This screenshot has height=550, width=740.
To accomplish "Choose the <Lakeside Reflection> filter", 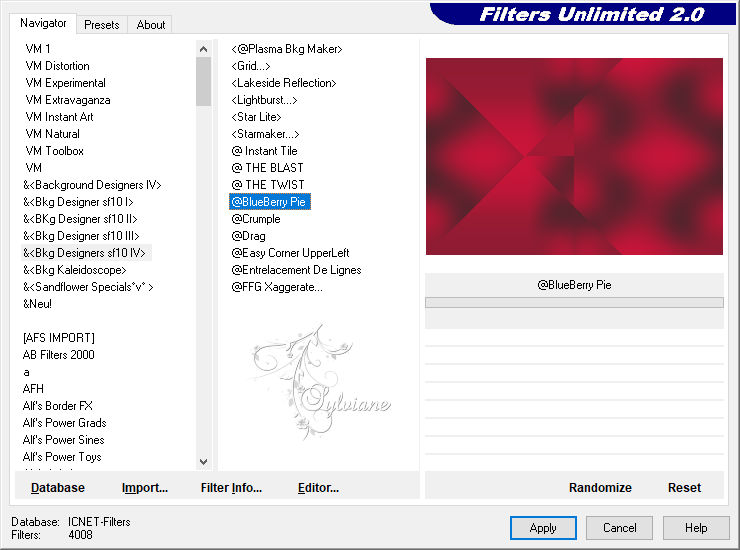I will pyautogui.click(x=284, y=83).
